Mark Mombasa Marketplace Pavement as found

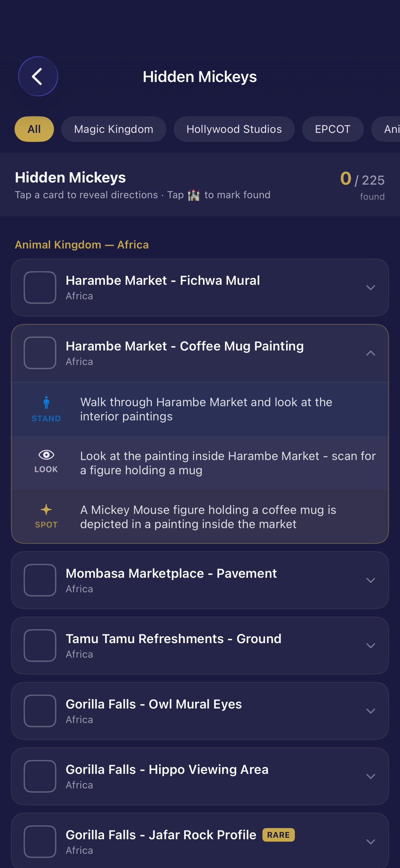[40, 580]
